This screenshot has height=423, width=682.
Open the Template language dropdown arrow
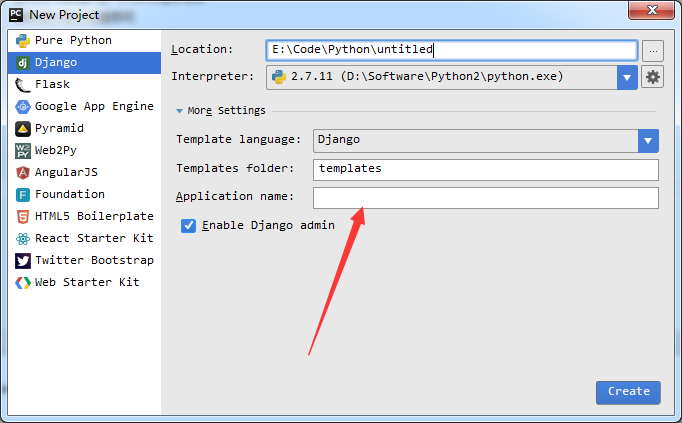click(648, 140)
